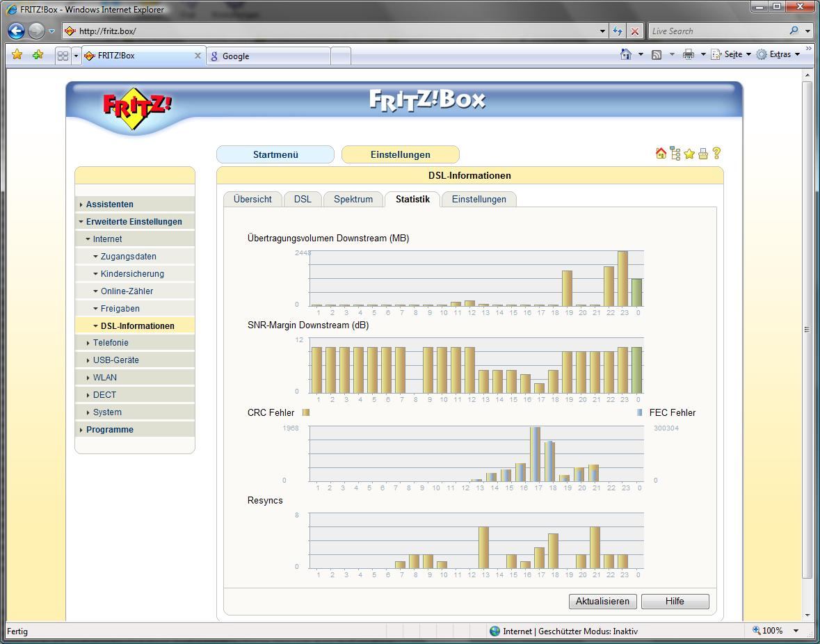820x644 pixels.
Task: Click the FRITZ! logo
Action: pos(137,108)
